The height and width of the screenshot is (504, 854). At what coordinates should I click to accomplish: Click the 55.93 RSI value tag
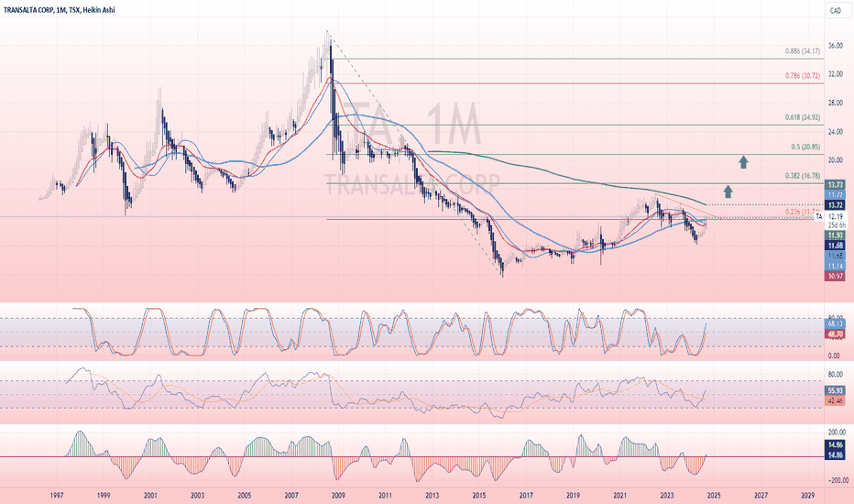836,390
